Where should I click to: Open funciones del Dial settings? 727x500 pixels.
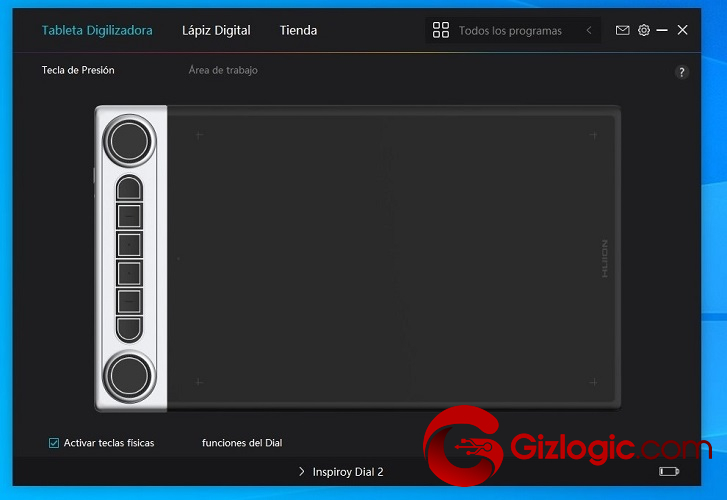[x=242, y=443]
